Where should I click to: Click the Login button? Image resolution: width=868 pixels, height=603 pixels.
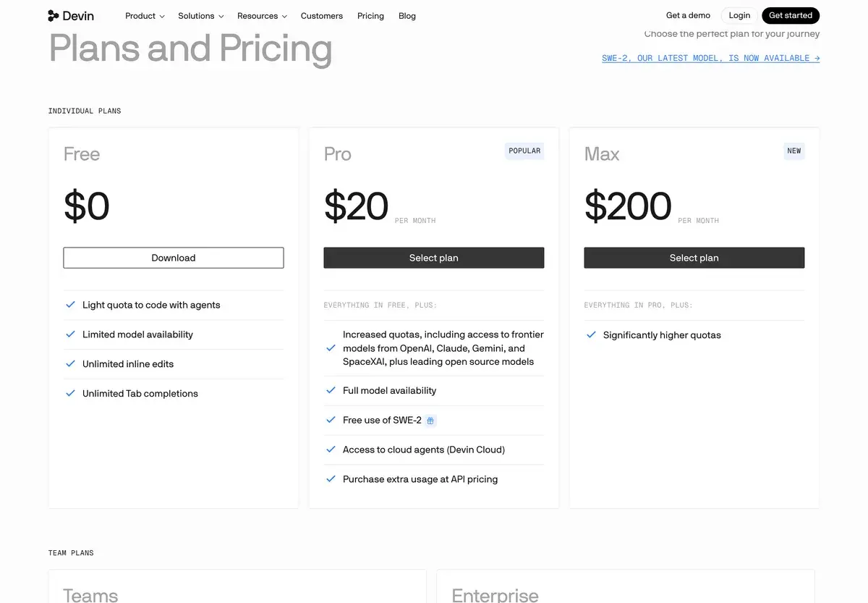click(x=739, y=15)
